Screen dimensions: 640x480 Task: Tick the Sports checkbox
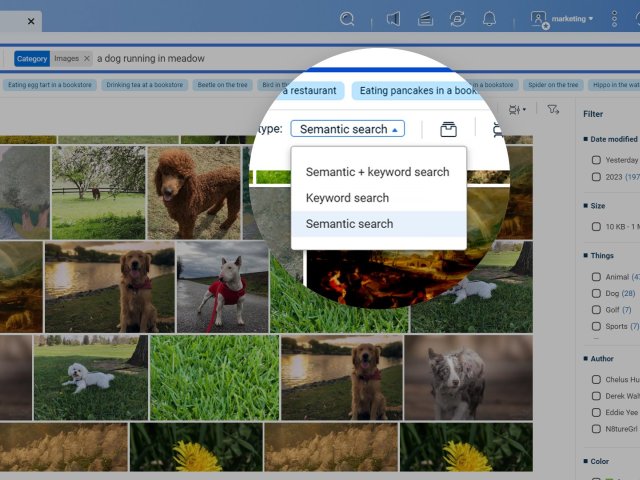(596, 327)
